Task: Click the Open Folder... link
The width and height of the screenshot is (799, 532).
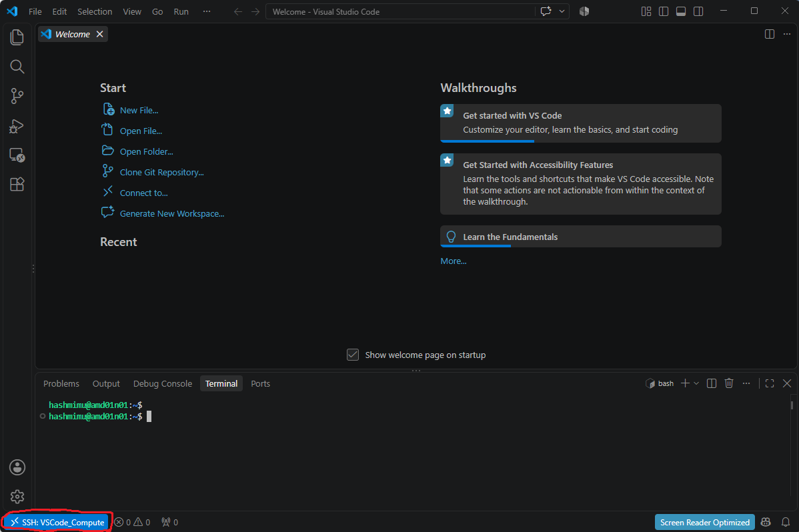Action: coord(146,151)
